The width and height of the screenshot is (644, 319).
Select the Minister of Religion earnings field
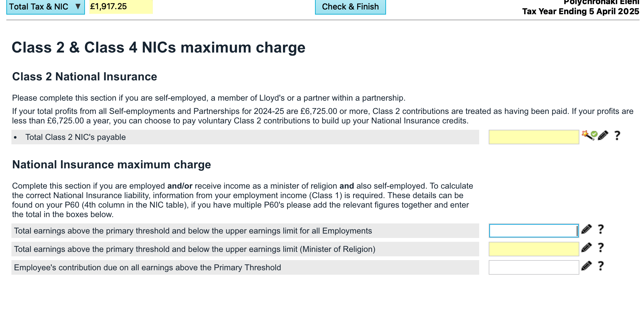(x=534, y=249)
